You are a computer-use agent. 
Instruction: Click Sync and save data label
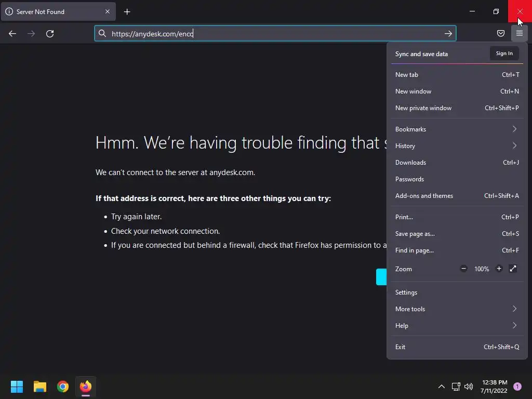click(x=421, y=54)
